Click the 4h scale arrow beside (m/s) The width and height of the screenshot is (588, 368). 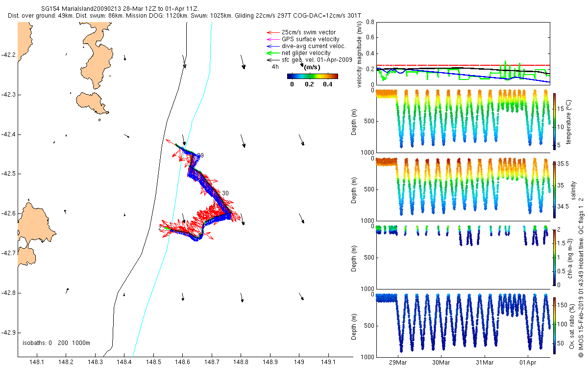(x=300, y=65)
